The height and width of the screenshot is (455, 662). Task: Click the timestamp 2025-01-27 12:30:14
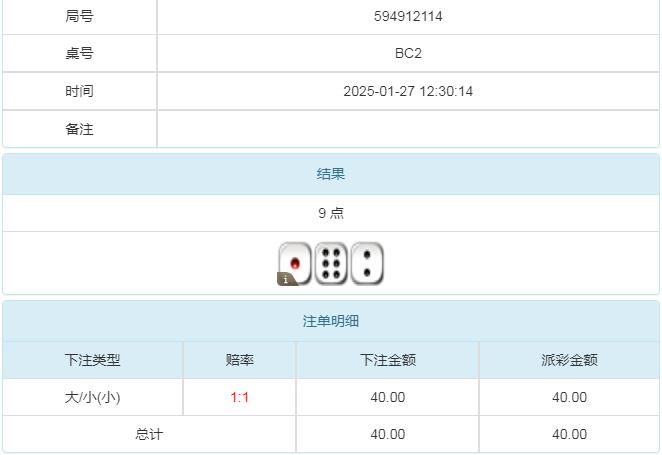408,91
